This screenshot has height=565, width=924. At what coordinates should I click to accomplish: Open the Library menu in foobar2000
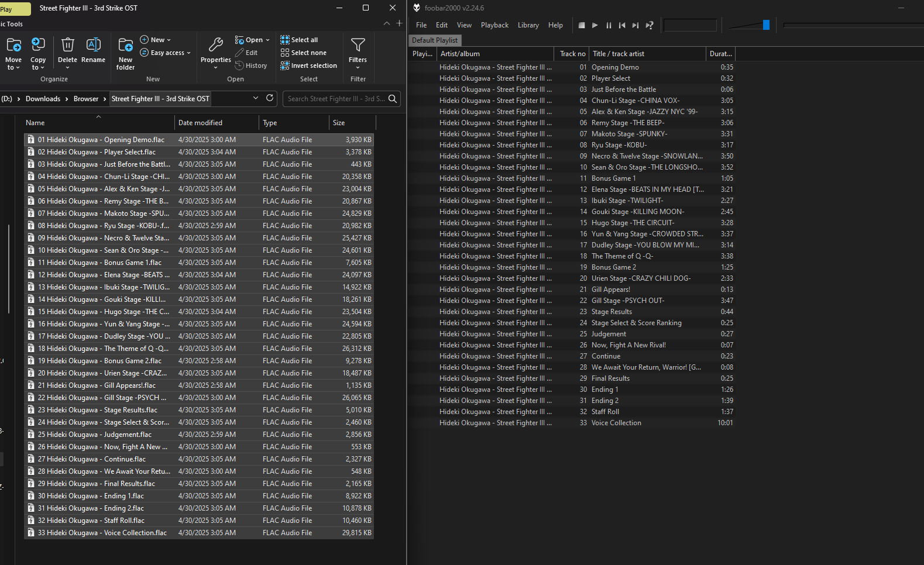[x=528, y=25]
